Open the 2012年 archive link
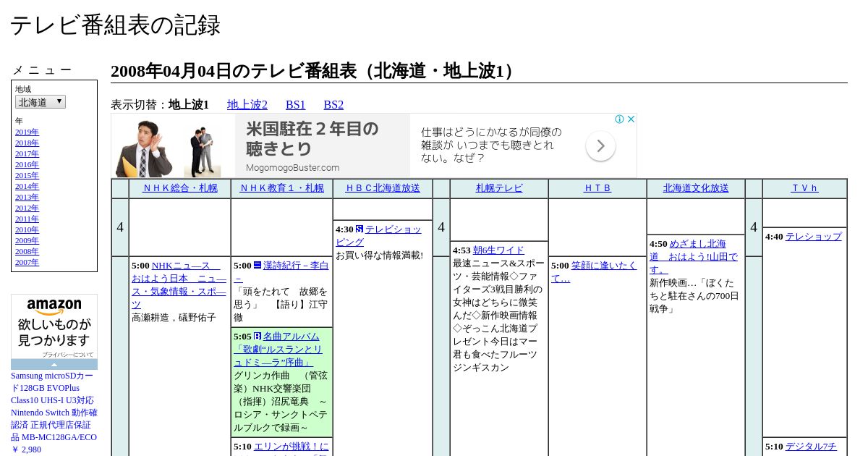The width and height of the screenshot is (868, 456). coord(27,208)
